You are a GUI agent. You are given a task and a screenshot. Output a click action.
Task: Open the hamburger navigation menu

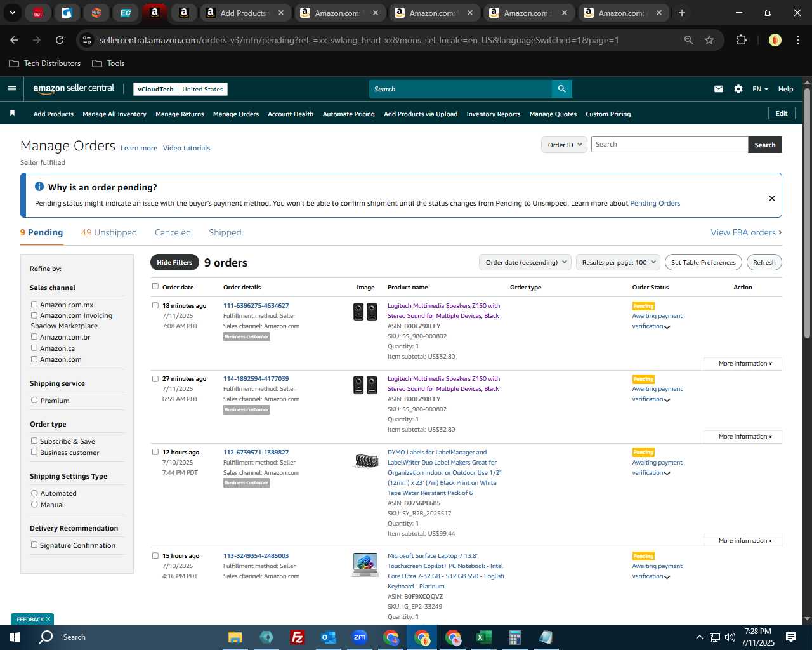click(11, 89)
